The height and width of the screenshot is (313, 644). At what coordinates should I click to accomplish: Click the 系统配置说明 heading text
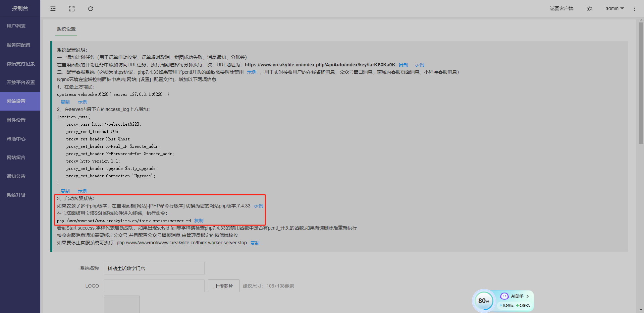point(72,50)
